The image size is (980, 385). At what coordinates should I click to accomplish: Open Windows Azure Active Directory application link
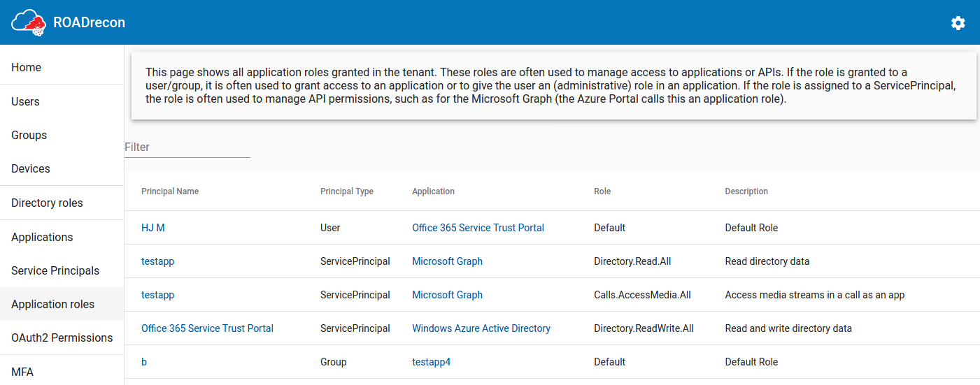tap(481, 328)
